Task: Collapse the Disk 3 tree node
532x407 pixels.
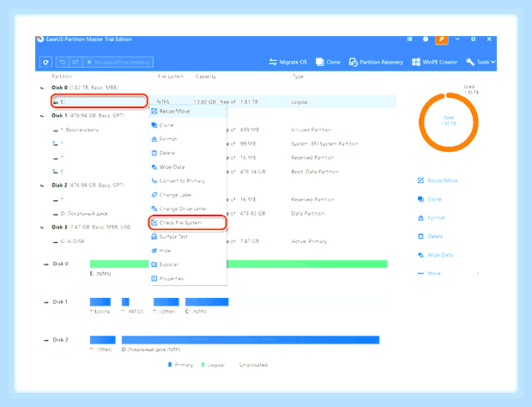Action: tap(42, 227)
